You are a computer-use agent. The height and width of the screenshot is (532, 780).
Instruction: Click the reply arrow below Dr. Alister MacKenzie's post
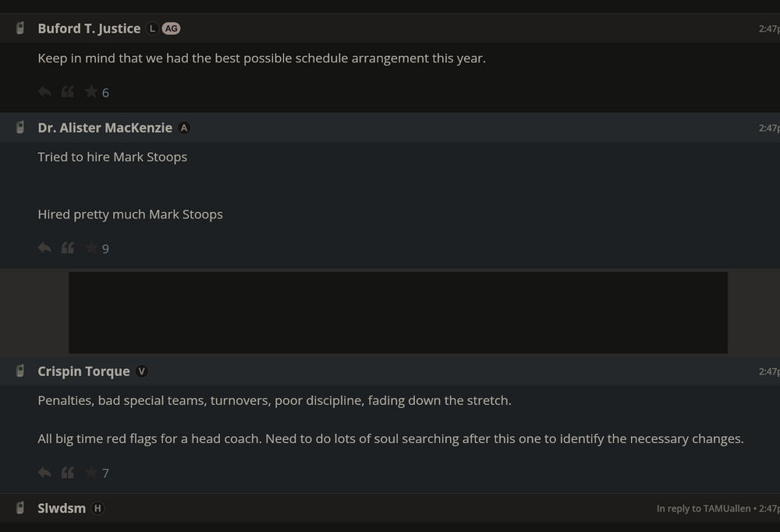pos(44,248)
